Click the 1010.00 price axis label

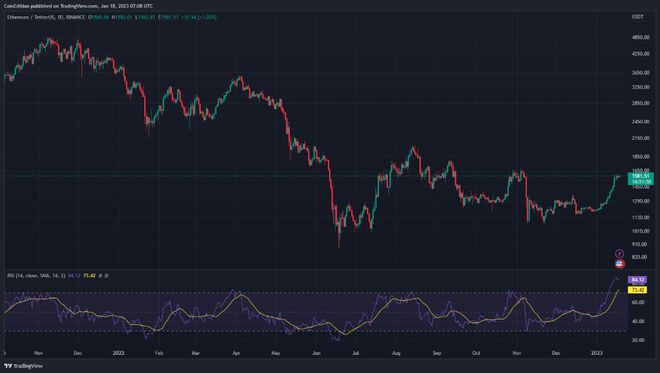[640, 231]
